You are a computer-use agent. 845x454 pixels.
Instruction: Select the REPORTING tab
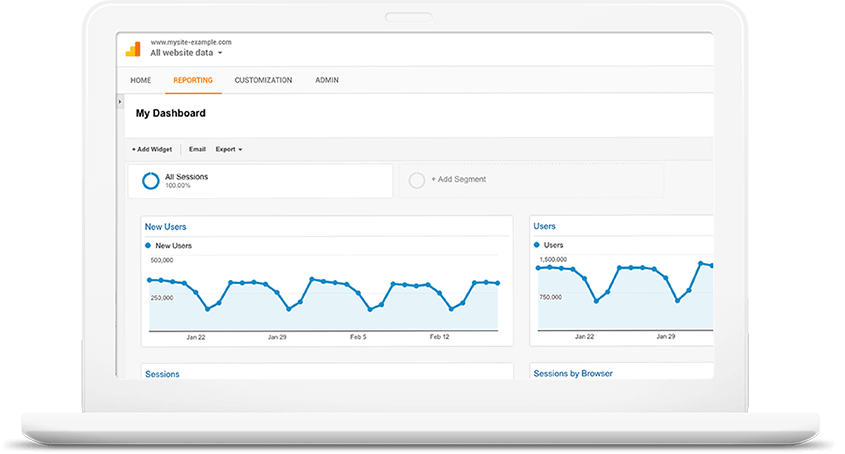[x=193, y=80]
